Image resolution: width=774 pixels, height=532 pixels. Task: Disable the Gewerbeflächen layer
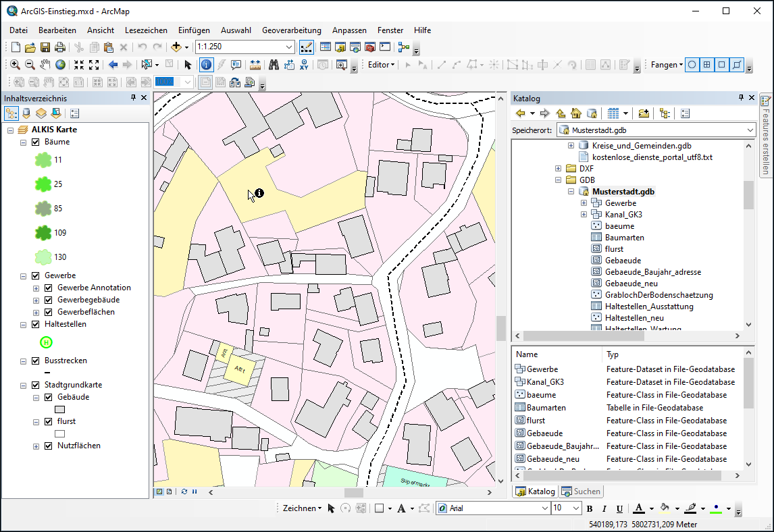pyautogui.click(x=47, y=312)
